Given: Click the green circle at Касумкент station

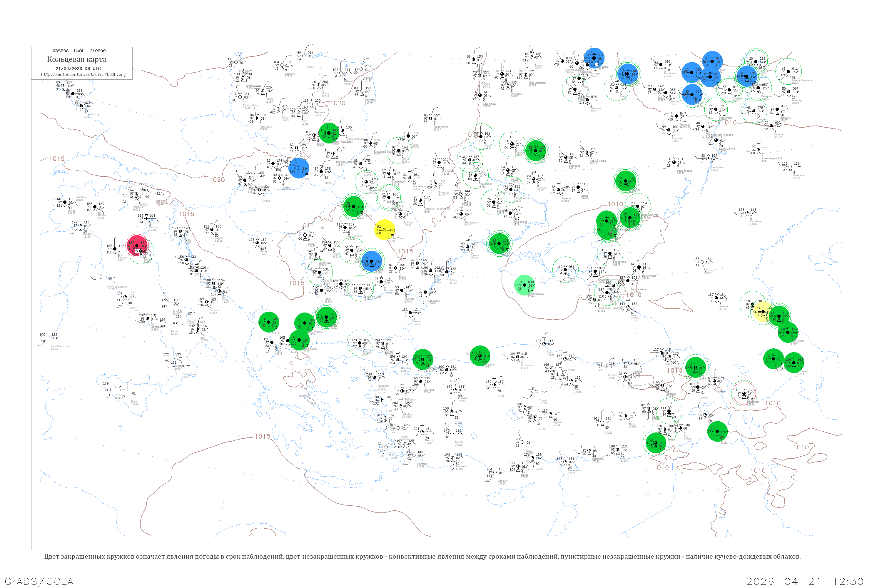Looking at the screenshot, I should tap(788, 332).
